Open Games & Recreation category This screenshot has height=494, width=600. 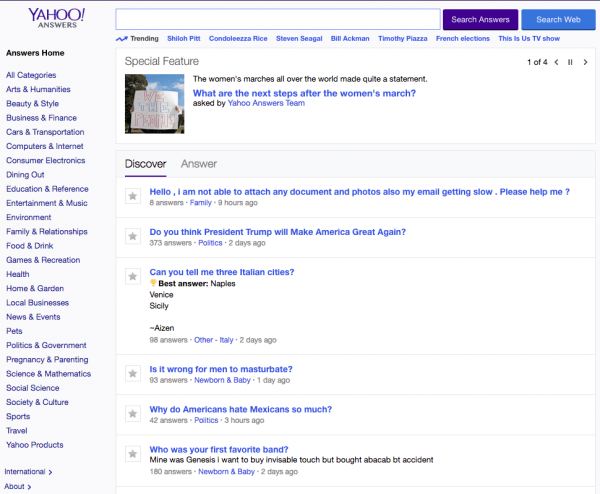point(43,260)
